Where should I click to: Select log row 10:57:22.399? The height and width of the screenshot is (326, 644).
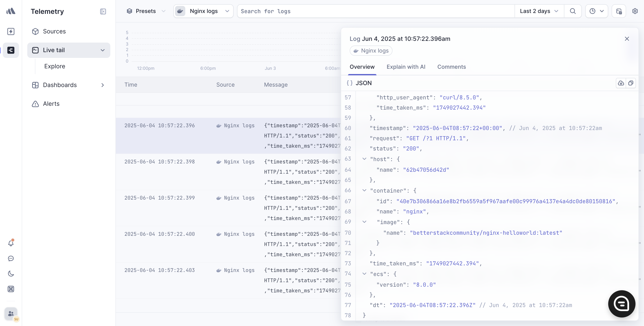click(x=228, y=208)
